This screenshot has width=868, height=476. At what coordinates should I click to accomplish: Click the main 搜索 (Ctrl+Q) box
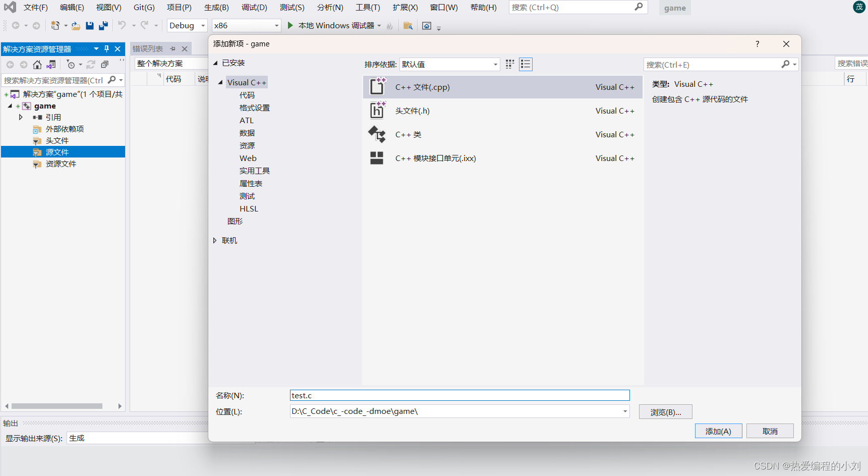(577, 7)
